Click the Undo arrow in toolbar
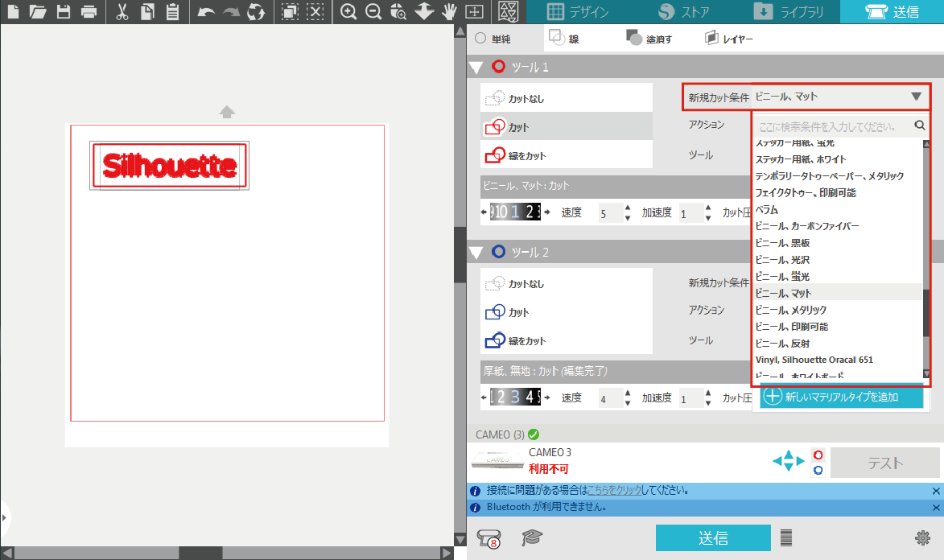This screenshot has width=944, height=560. pyautogui.click(x=206, y=12)
